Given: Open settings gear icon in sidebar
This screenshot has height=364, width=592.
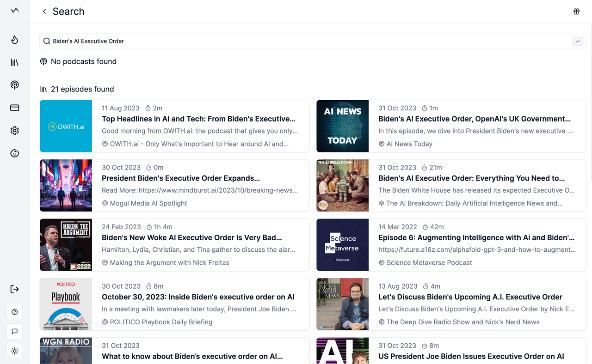Looking at the screenshot, I should click(15, 131).
